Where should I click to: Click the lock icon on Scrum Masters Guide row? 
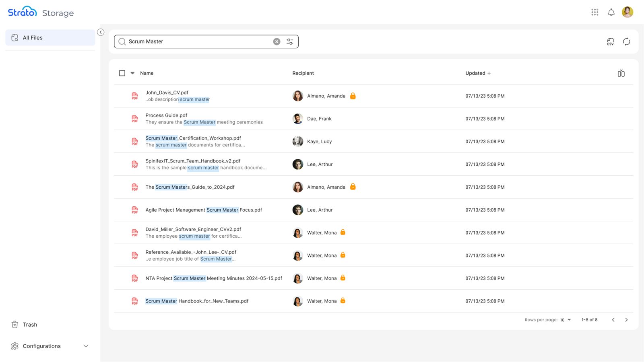tap(353, 187)
